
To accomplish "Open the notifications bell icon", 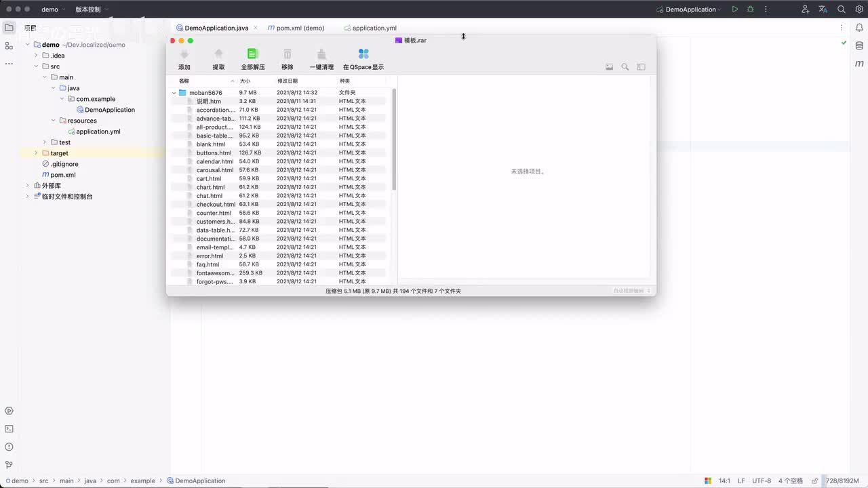I will (859, 28).
